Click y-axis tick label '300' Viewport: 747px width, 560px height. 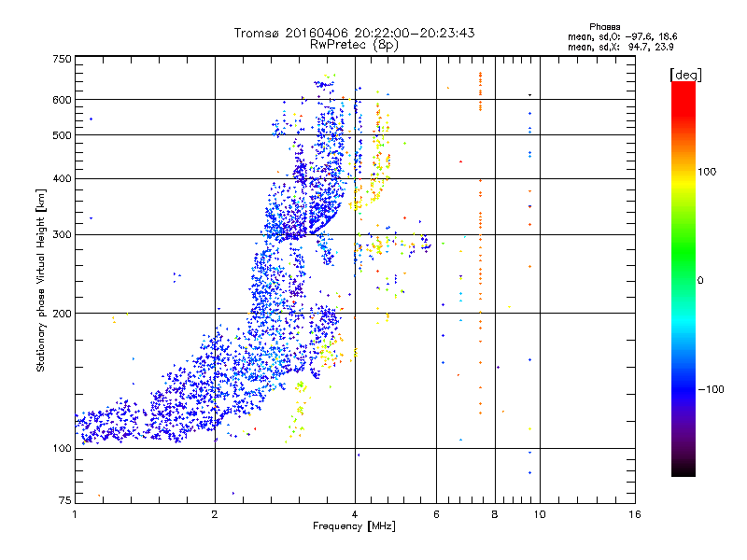tap(62, 235)
